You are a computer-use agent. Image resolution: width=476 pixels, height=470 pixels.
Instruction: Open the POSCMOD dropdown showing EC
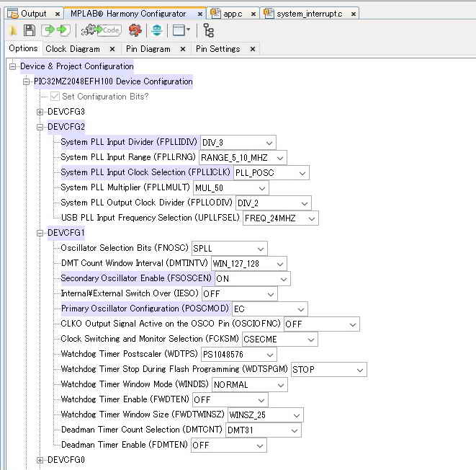[269, 309]
